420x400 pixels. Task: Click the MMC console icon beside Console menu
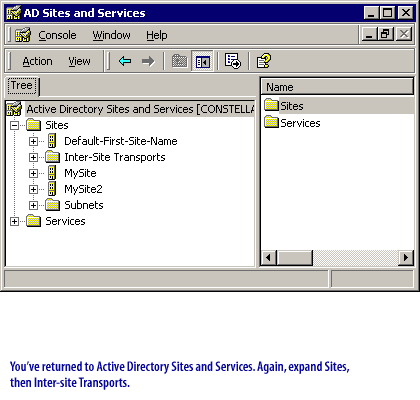tap(23, 35)
